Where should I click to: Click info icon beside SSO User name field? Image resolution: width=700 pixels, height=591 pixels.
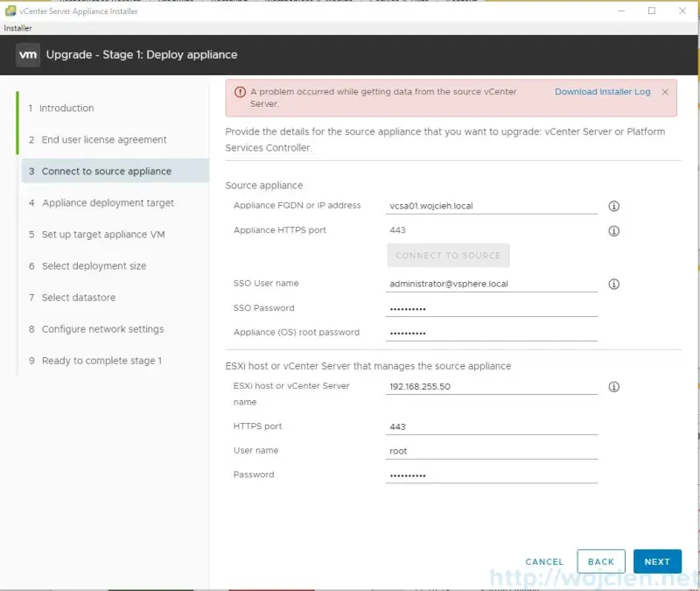(x=613, y=284)
